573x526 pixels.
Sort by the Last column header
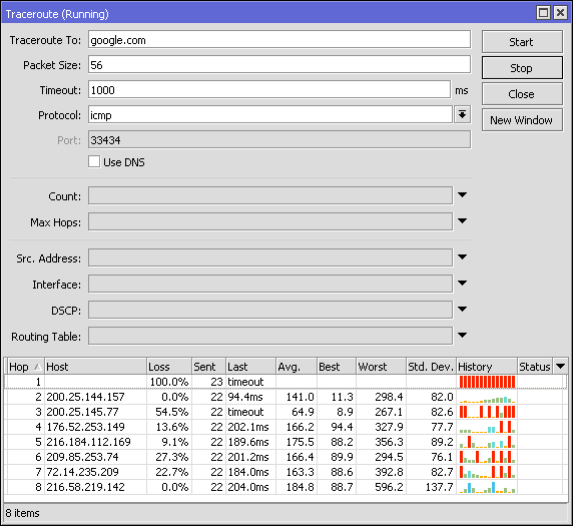coord(251,366)
